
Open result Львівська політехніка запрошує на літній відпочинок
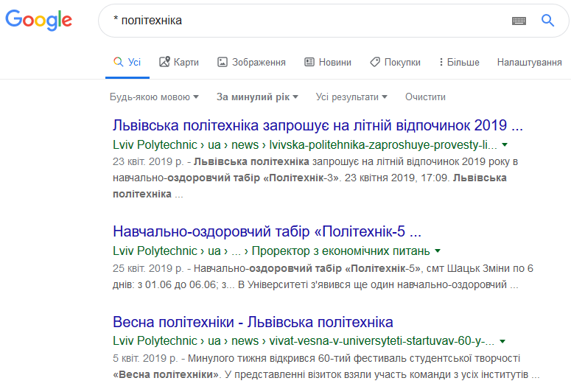(x=318, y=125)
